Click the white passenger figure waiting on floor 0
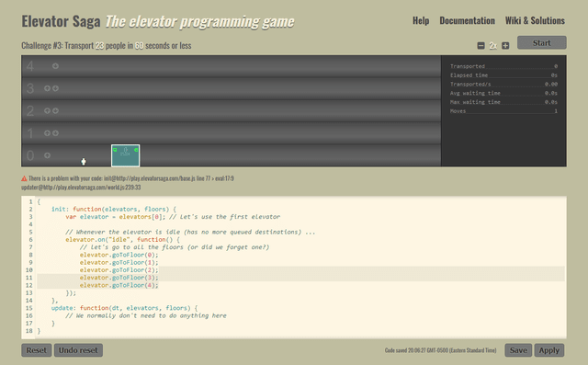This screenshot has width=588, height=365. coord(84,161)
